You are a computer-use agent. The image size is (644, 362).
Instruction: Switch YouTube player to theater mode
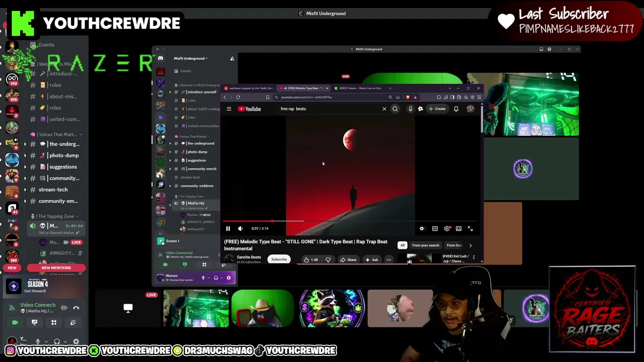(458, 229)
